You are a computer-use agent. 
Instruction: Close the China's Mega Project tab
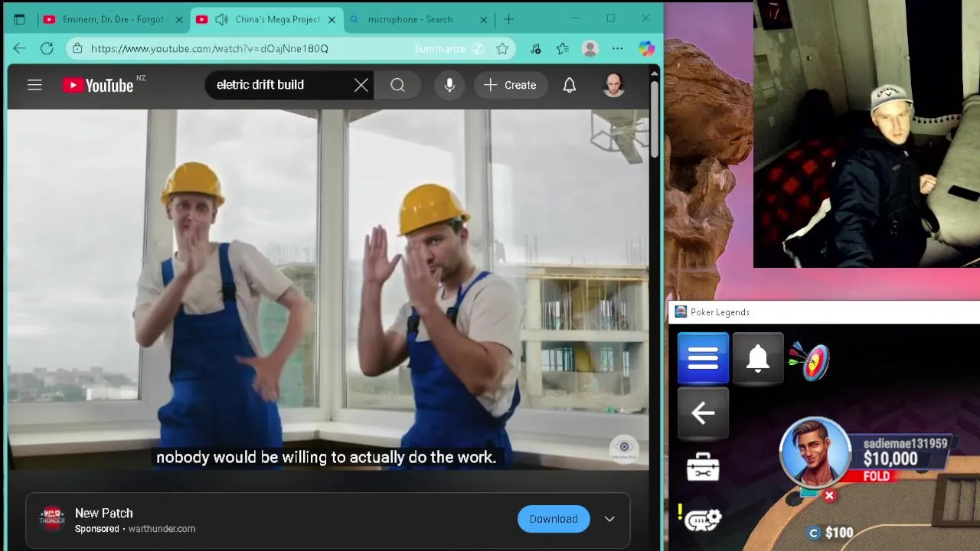(x=332, y=19)
